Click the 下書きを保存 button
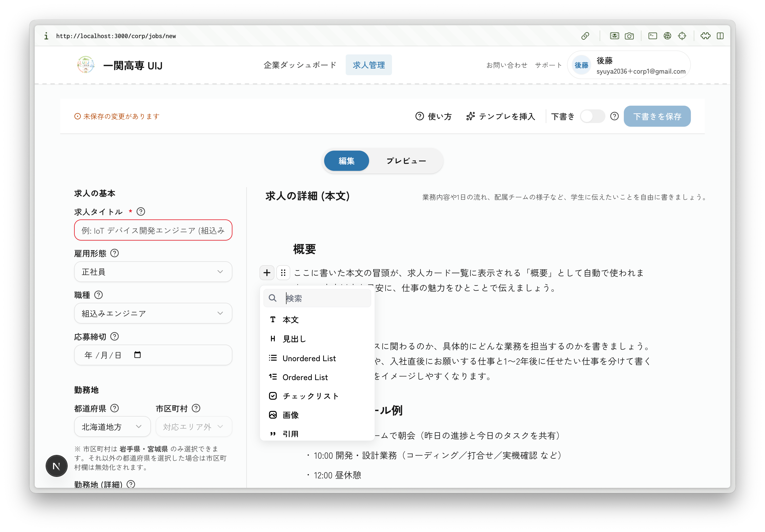This screenshot has width=765, height=532. coord(657,116)
